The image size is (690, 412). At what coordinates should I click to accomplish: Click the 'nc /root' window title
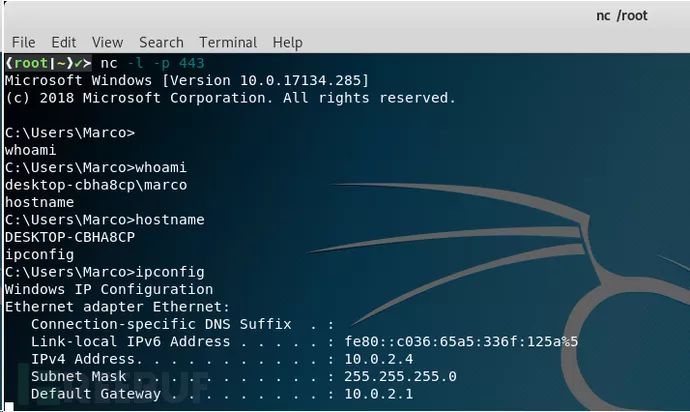point(622,15)
